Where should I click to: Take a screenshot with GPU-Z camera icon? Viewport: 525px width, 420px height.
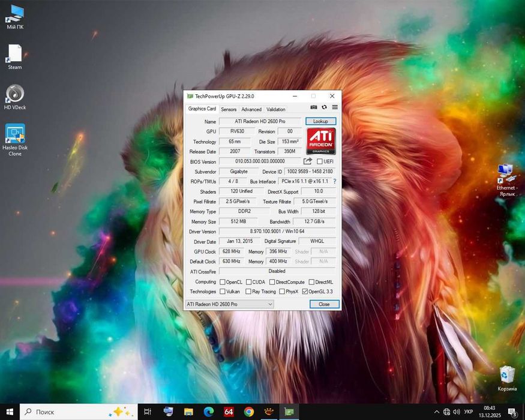313,107
